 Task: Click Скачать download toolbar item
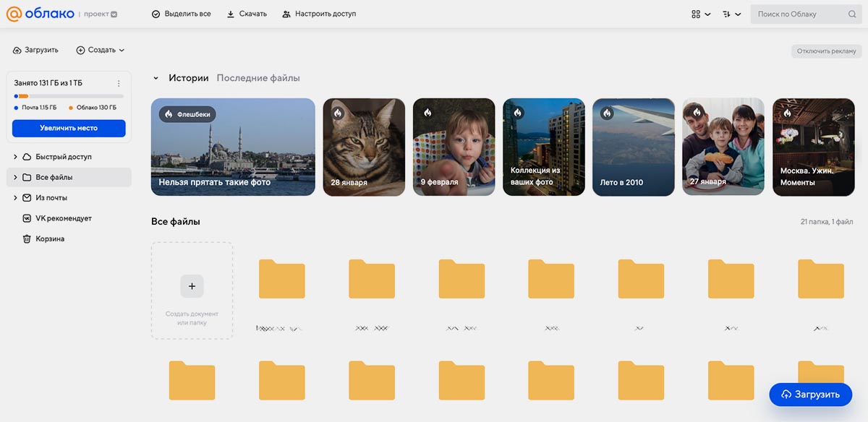coord(246,14)
